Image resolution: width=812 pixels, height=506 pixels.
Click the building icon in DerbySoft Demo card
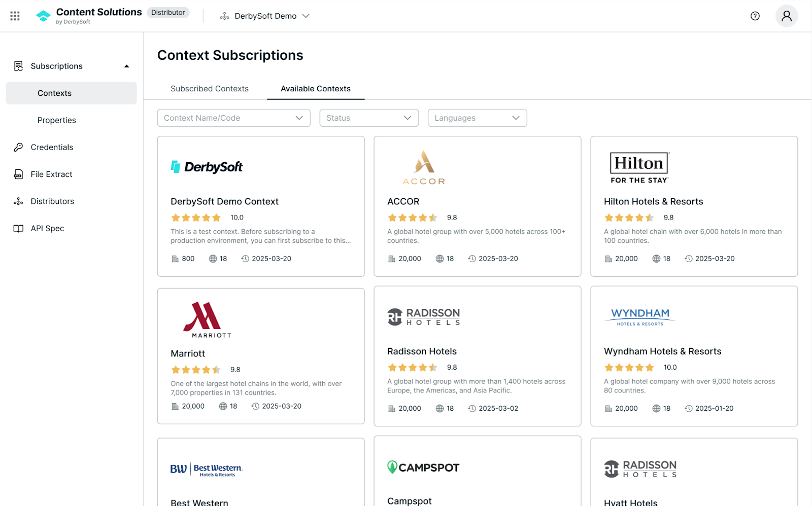pyautogui.click(x=175, y=259)
